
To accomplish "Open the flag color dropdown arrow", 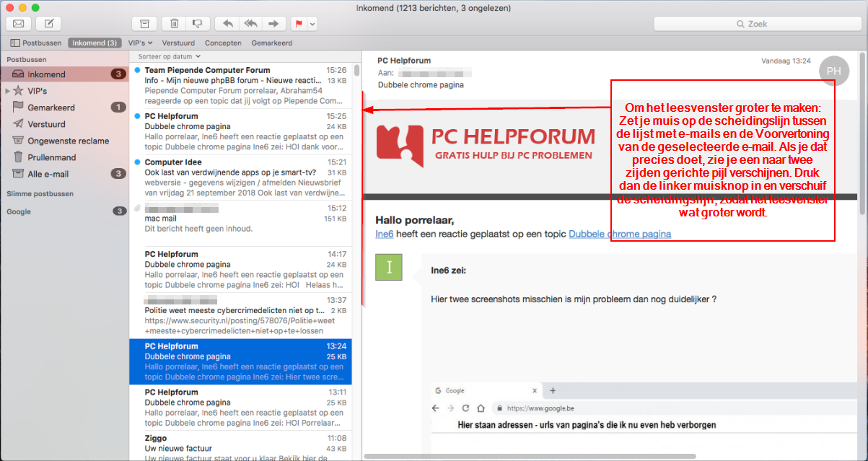I will 312,23.
